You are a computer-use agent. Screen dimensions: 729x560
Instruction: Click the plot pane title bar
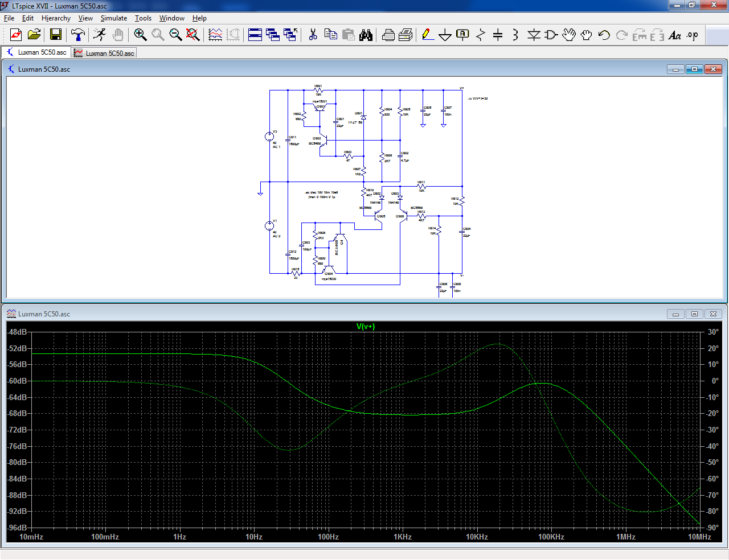point(364,314)
